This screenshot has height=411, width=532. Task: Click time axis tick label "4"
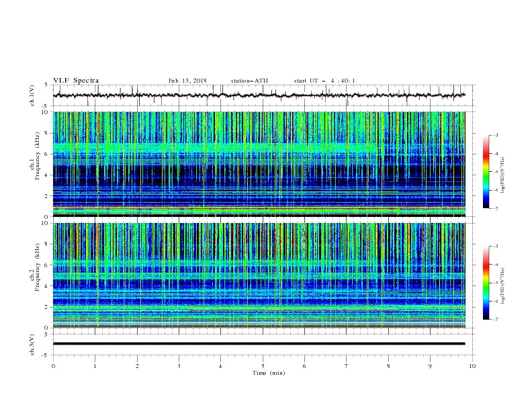(220, 366)
